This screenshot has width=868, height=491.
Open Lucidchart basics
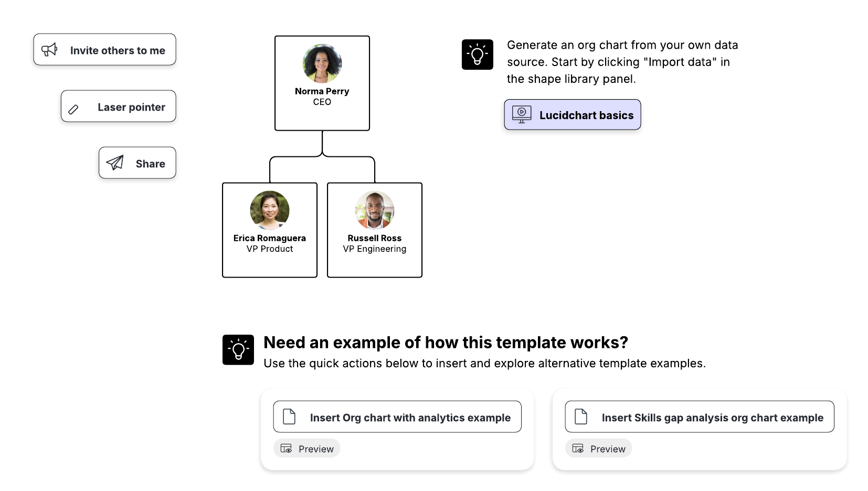[x=572, y=114]
